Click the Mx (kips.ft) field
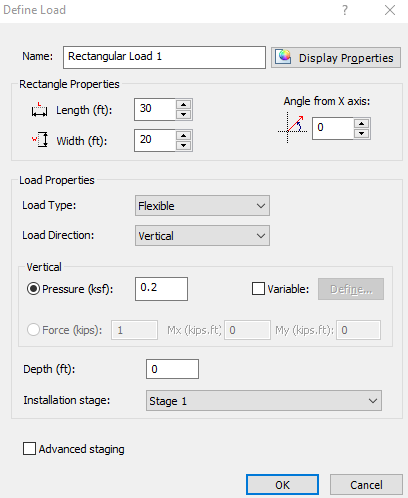This screenshot has height=498, width=408. [247, 330]
